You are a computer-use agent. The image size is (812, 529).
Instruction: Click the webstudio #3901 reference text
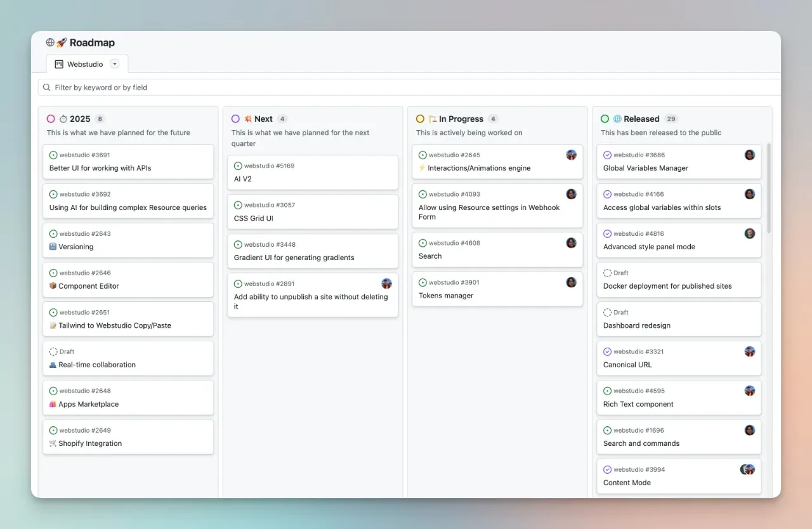(454, 282)
